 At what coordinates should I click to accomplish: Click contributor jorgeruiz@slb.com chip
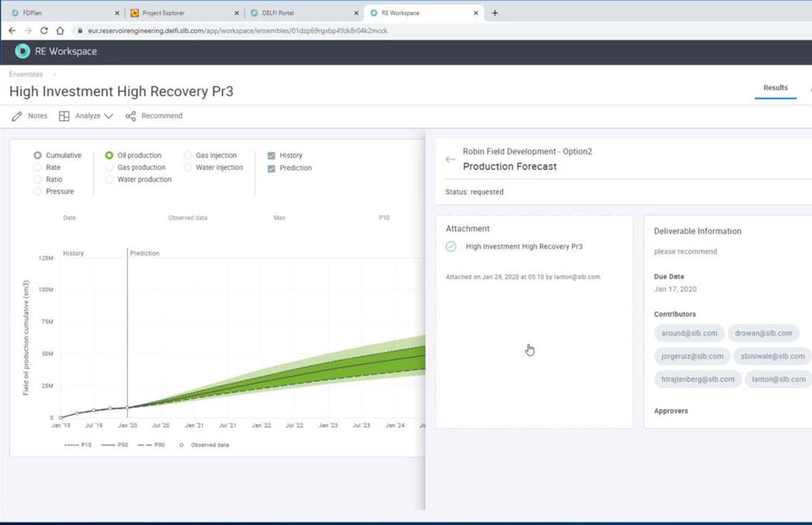click(692, 356)
